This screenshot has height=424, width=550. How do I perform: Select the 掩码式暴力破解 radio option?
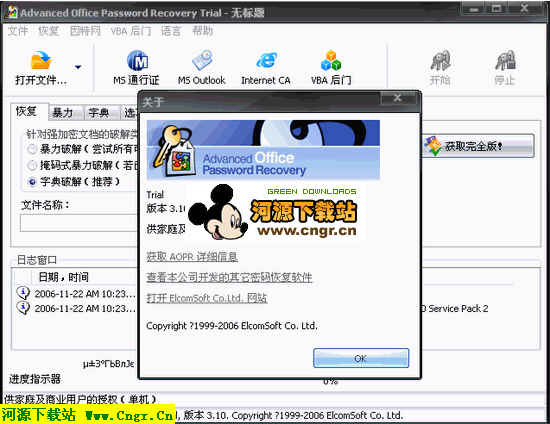pos(32,165)
